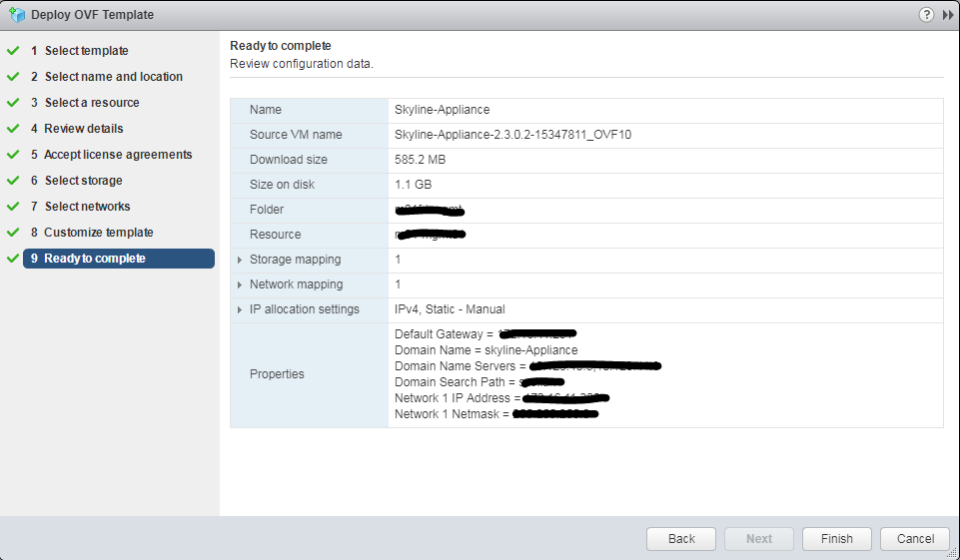
Task: Click checkmark icon beside Select networks
Action: point(13,207)
